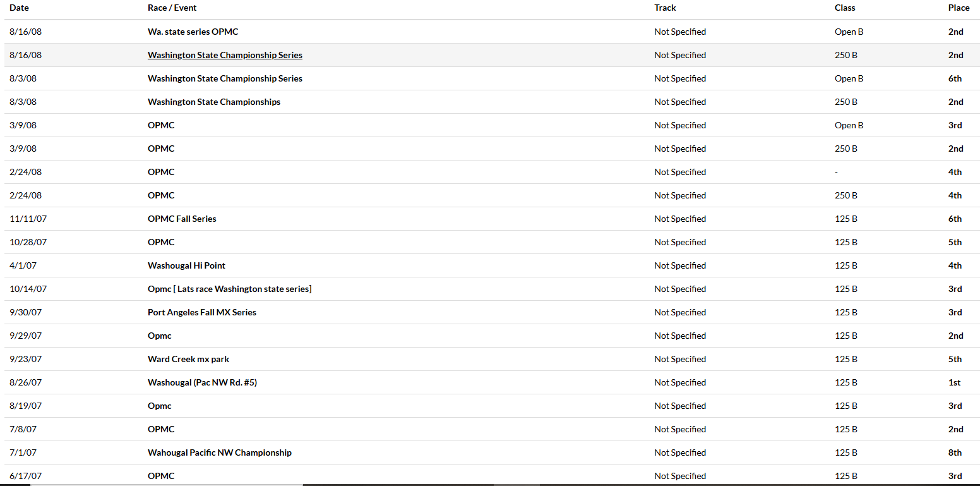Click the 'Race / Event' column header

(172, 8)
